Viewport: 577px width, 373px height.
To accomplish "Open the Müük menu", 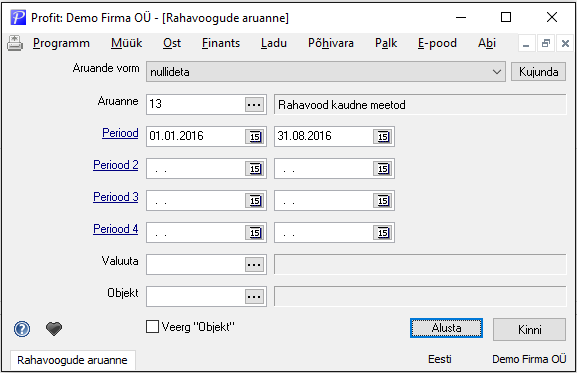I will tap(126, 43).
